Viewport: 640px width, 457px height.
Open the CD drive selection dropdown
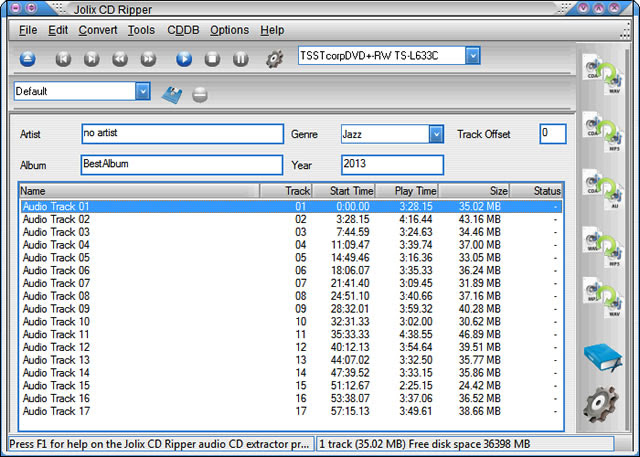[x=473, y=55]
